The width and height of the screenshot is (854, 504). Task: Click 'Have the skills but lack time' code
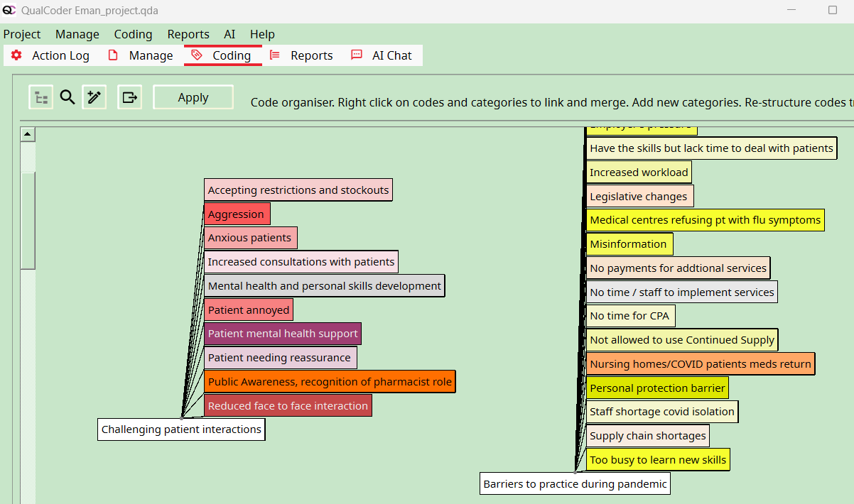(711, 148)
